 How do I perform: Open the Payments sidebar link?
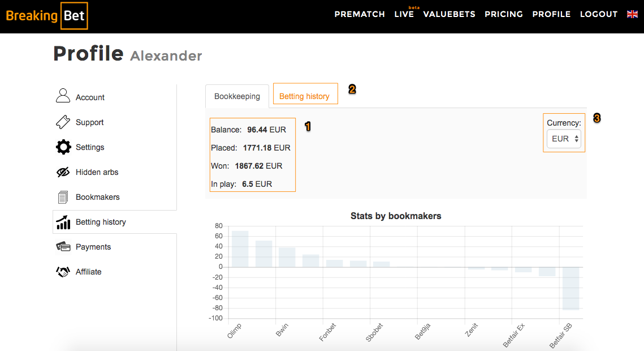[x=93, y=247]
